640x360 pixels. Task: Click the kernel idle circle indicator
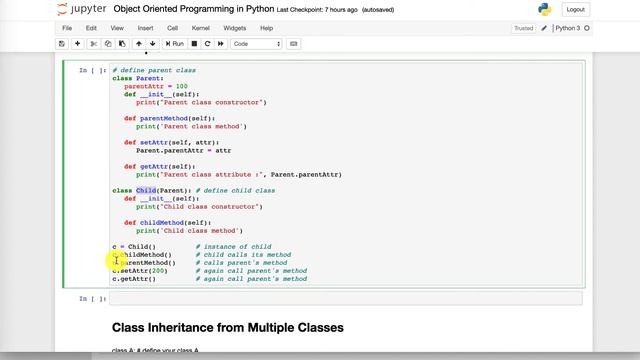pos(587,28)
